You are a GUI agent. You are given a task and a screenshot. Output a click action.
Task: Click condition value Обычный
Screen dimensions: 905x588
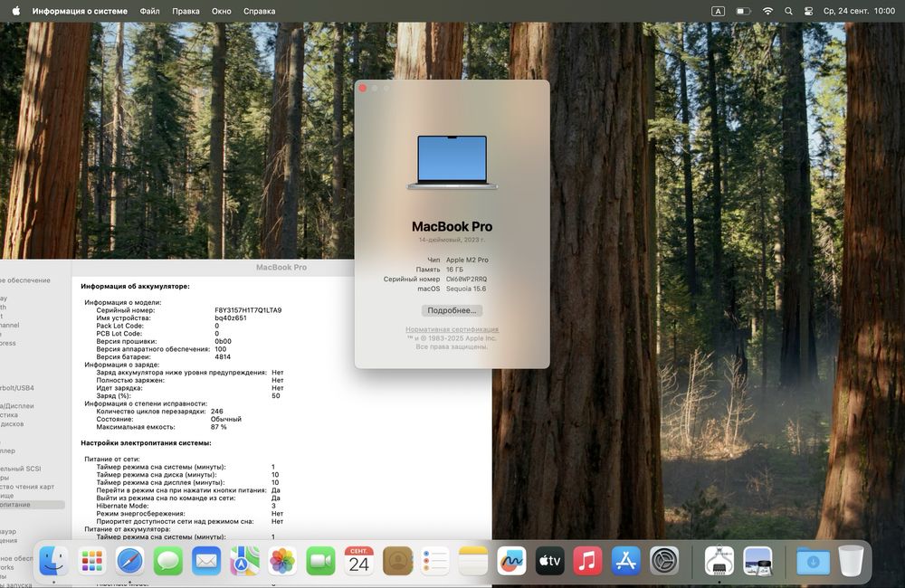click(x=226, y=420)
